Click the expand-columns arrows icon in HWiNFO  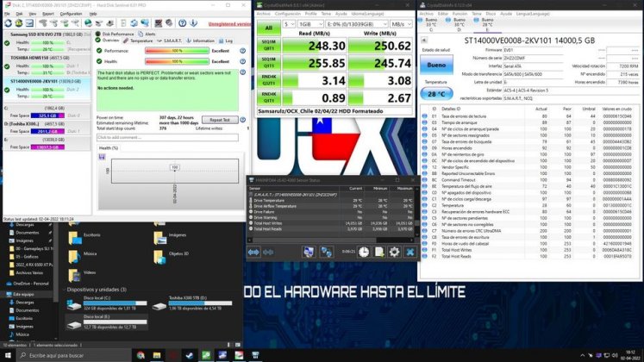253,252
